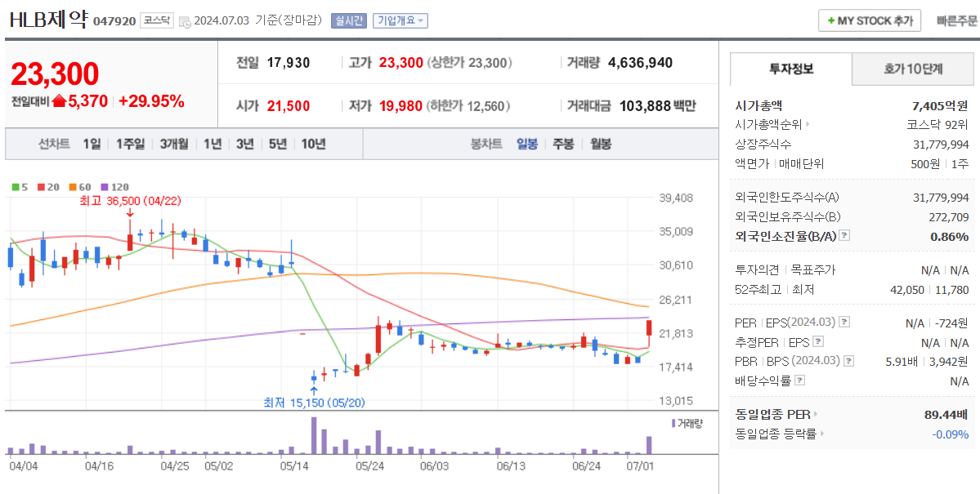Image resolution: width=980 pixels, height=494 pixels.
Task: Click the 최저 15,150 (05/20) marker
Action: coord(313,403)
